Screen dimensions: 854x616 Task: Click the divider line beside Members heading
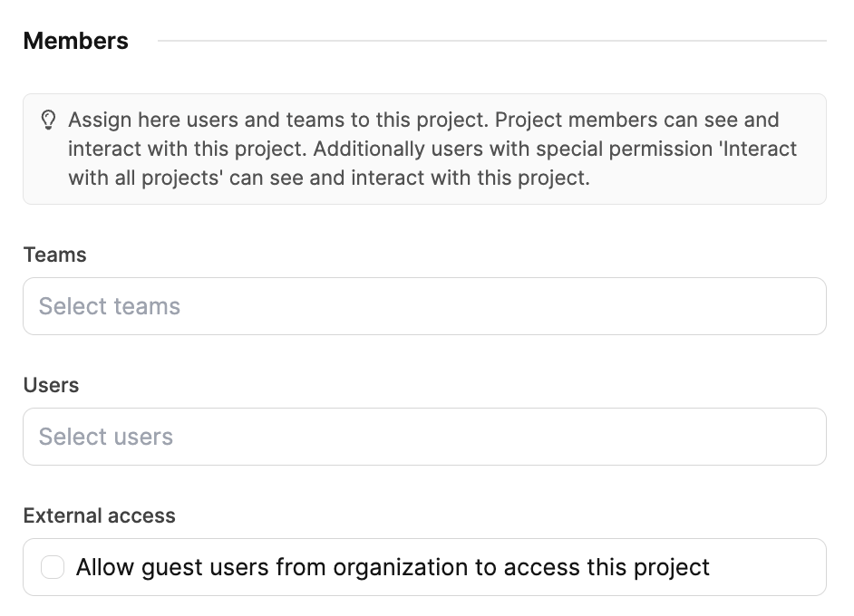(490, 41)
